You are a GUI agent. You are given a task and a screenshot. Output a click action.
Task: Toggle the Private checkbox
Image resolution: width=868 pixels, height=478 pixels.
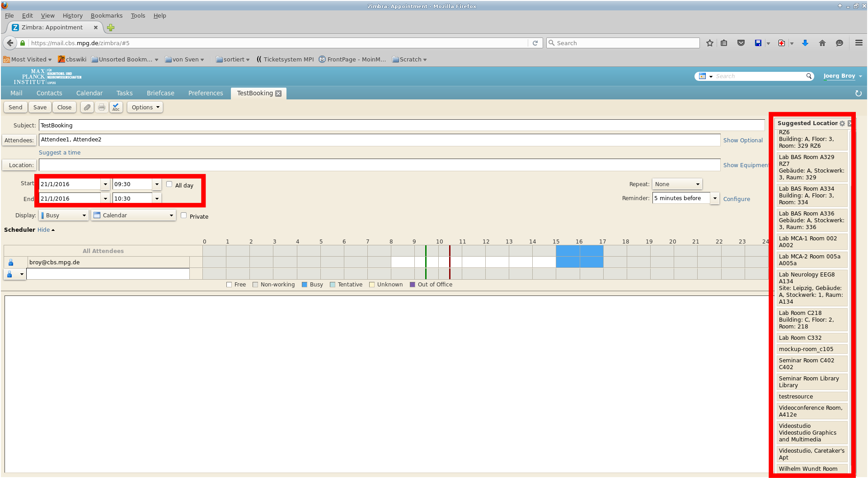pyautogui.click(x=184, y=216)
